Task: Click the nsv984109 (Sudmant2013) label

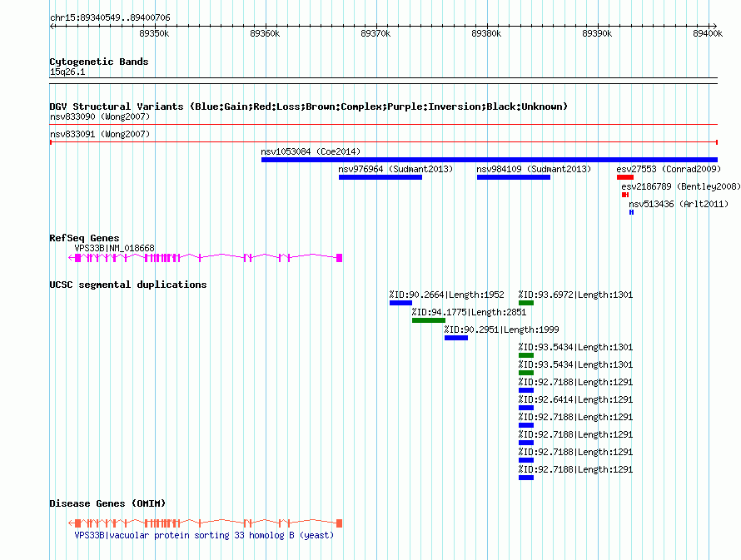Action: click(x=534, y=169)
